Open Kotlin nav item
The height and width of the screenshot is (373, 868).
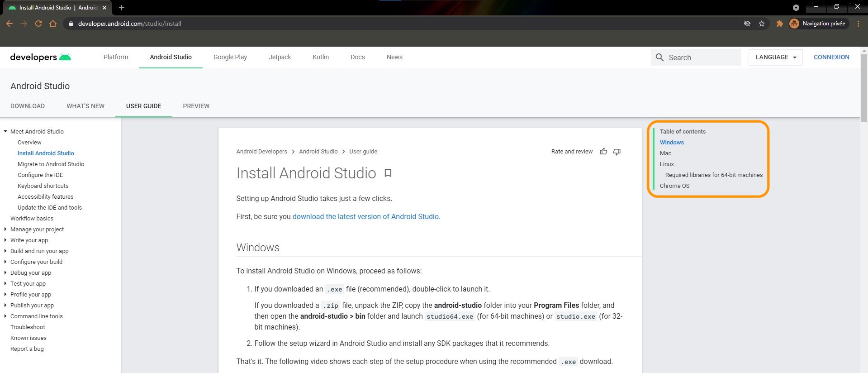(x=321, y=57)
